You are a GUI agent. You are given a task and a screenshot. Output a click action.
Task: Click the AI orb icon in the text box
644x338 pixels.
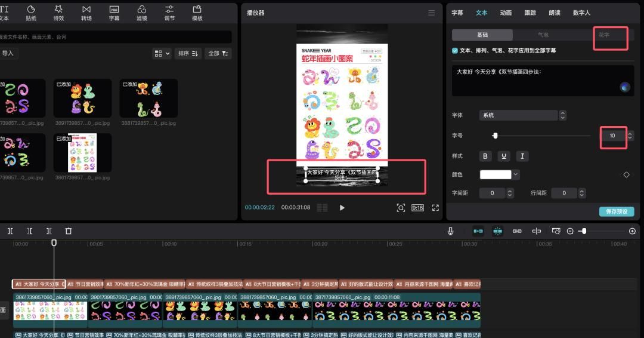tap(625, 87)
